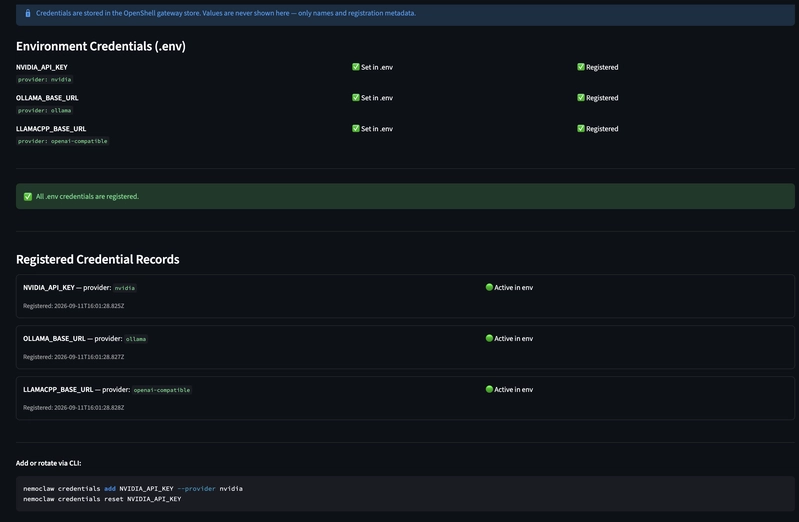Click NVIDIA_API_KEY 'Set in .env' green checkmark
The image size is (799, 522).
click(x=356, y=67)
